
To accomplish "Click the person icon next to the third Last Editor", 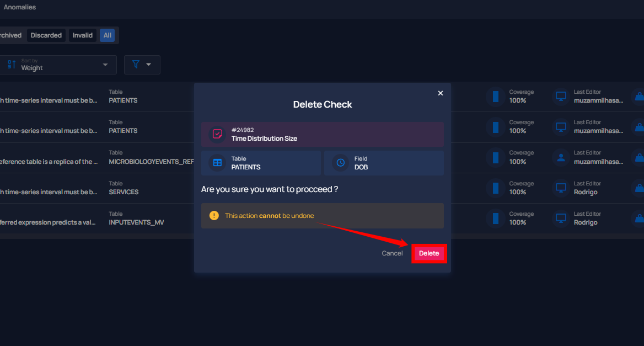I will 561,157.
